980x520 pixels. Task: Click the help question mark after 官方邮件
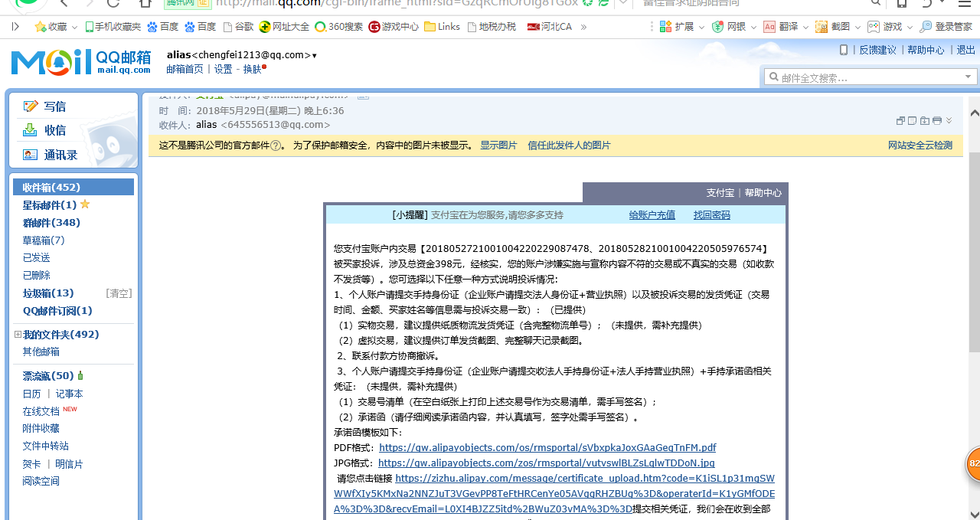pyautogui.click(x=276, y=146)
